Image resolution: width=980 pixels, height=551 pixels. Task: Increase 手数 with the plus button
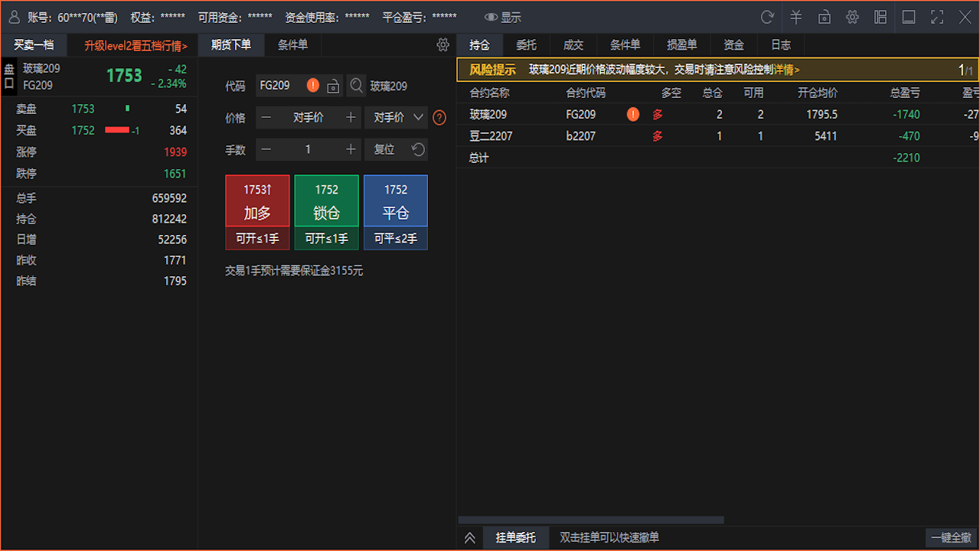pos(351,149)
